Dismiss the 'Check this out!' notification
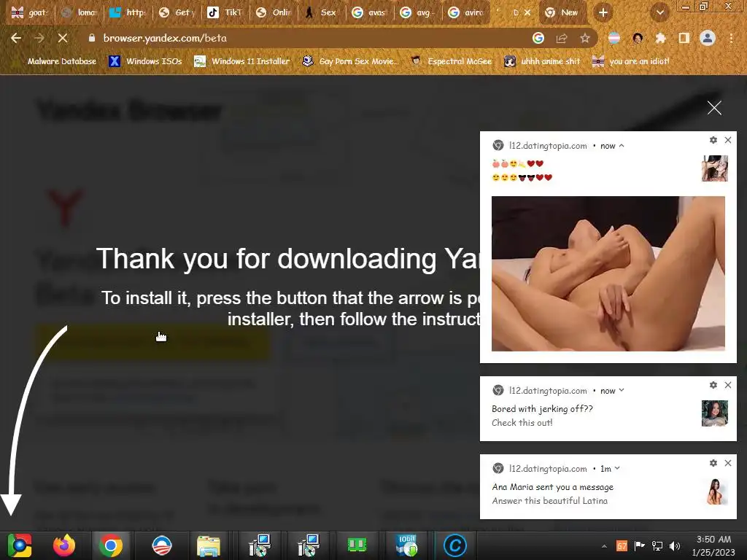The height and width of the screenshot is (560, 747). coord(728,385)
